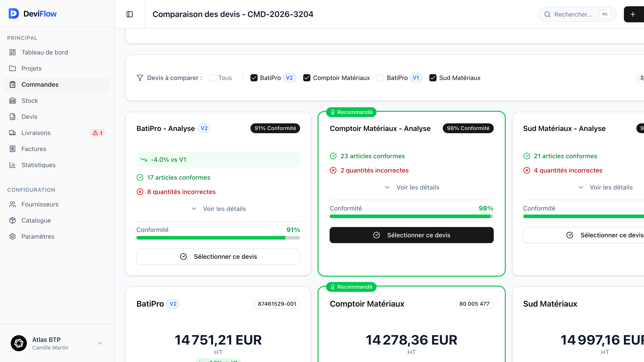
Task: Uncheck the Comptoir Matériaux checkbox
Action: (x=307, y=78)
